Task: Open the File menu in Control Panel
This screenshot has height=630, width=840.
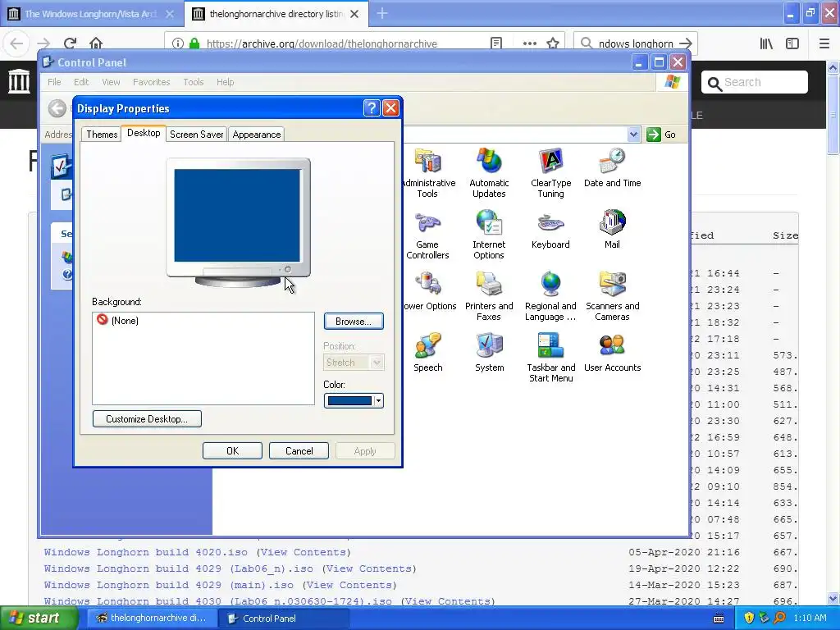Action: point(54,82)
